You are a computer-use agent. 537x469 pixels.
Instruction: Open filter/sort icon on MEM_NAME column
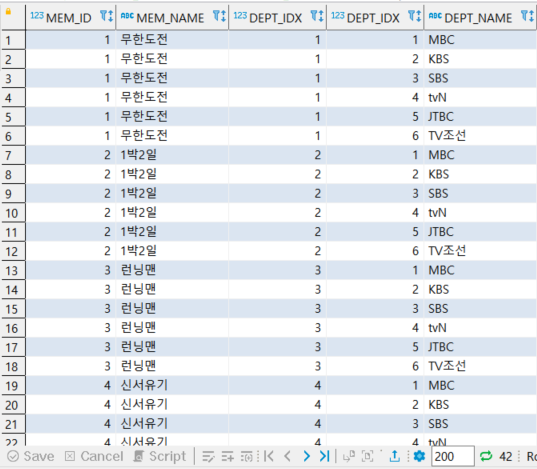point(219,16)
